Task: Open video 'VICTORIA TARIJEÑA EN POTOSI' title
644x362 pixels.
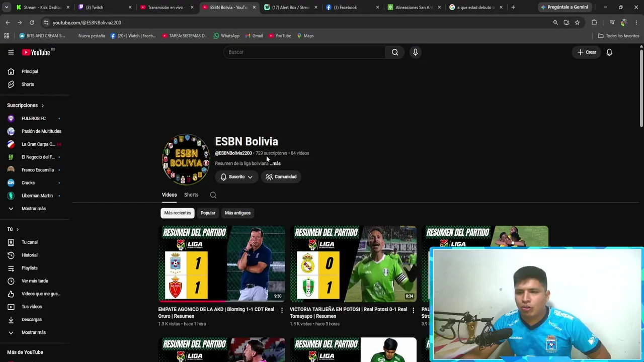Action: [348, 313]
